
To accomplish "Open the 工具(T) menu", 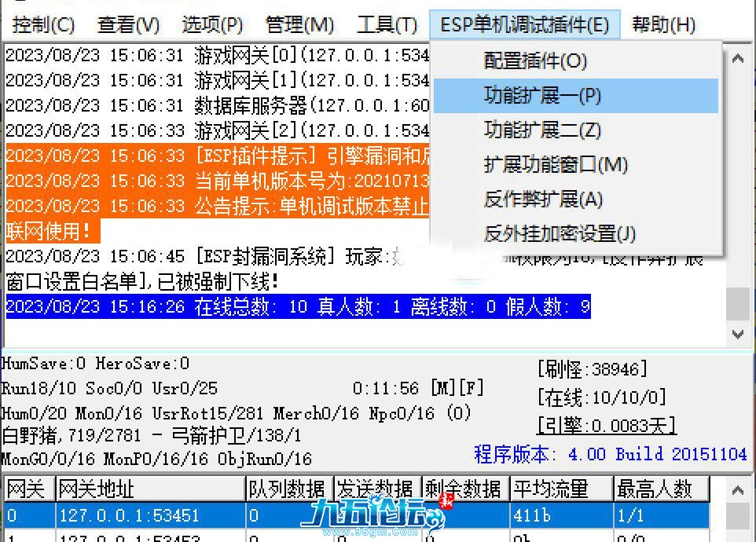I will click(387, 24).
